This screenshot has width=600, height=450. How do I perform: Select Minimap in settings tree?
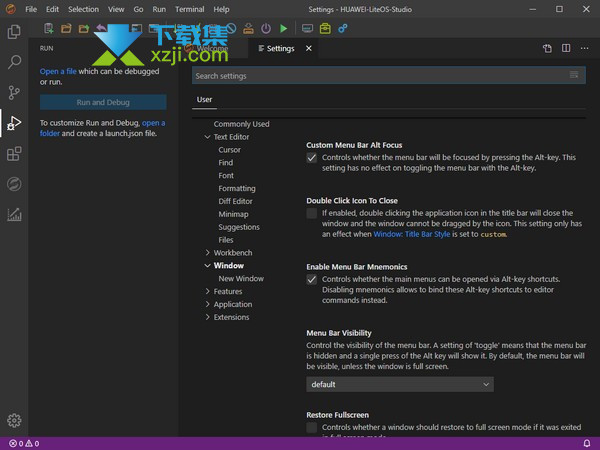point(233,214)
